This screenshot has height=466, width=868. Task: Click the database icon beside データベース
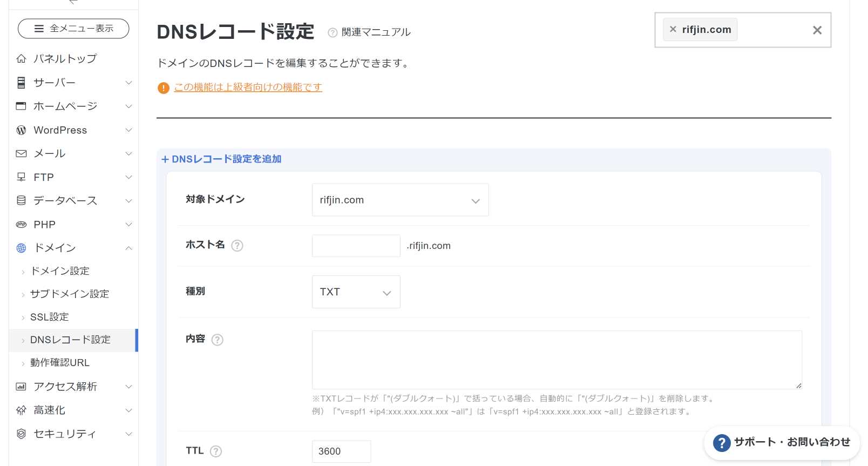(x=21, y=201)
